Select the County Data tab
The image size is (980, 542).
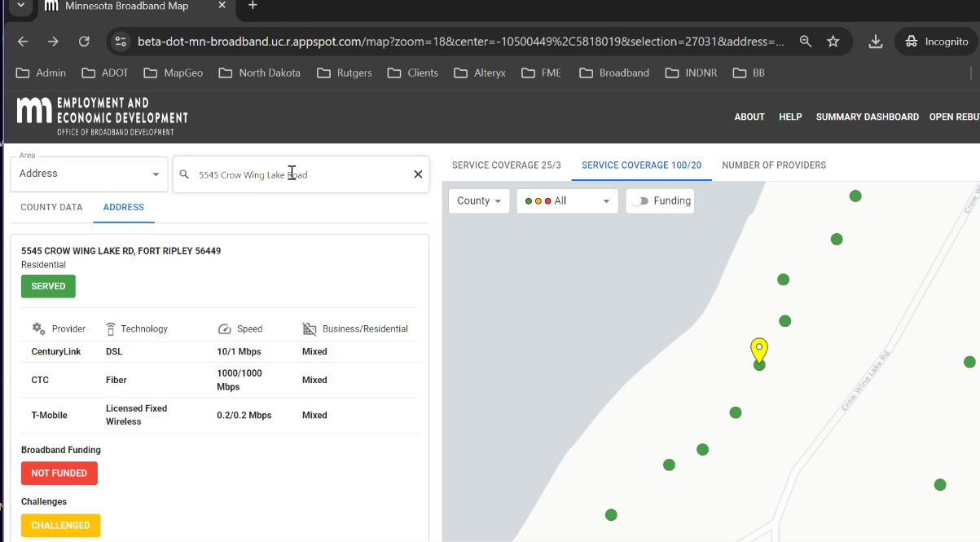pyautogui.click(x=51, y=207)
